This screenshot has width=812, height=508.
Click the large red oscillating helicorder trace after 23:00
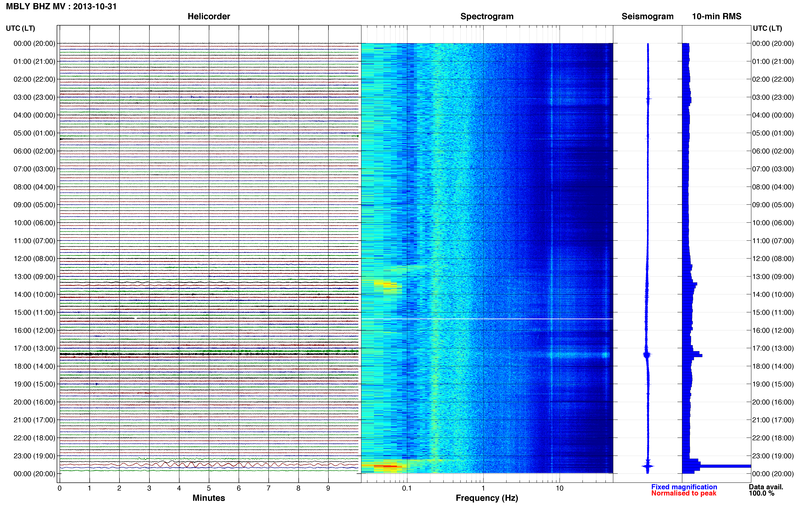[x=209, y=465]
